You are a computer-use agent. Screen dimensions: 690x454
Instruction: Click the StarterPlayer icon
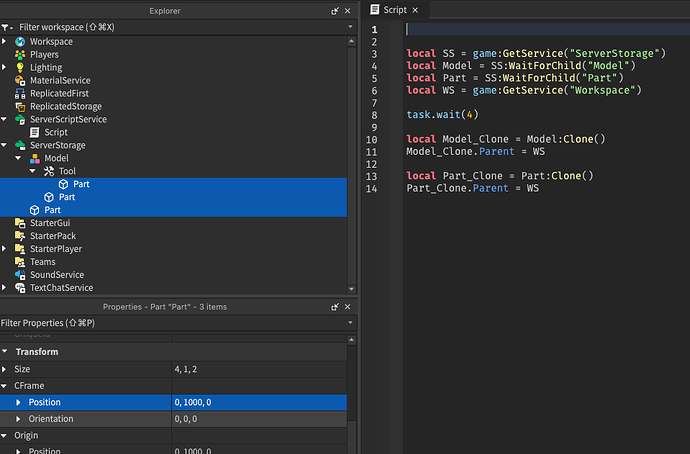[20, 249]
